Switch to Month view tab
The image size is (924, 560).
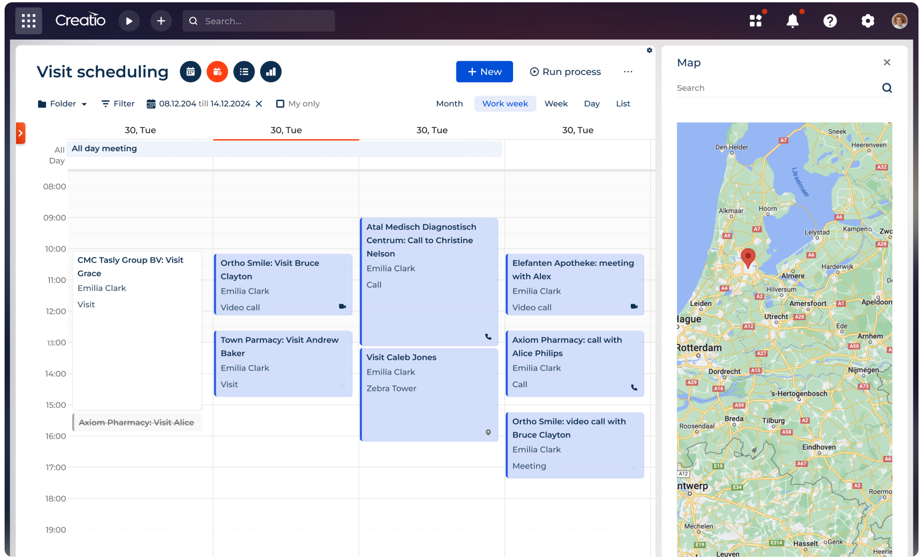click(x=449, y=104)
